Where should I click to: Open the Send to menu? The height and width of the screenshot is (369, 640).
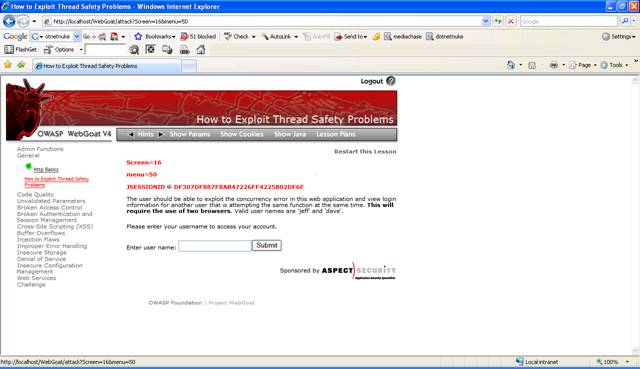[x=351, y=36]
